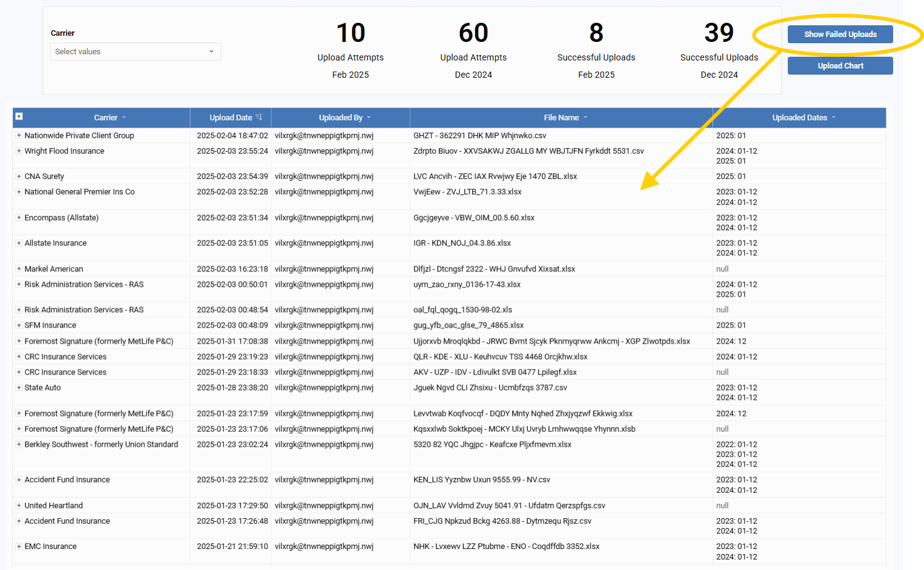Select file 'VwjEew - ZVJ_LTB_71.3.33.xlsx'

pyautogui.click(x=467, y=192)
